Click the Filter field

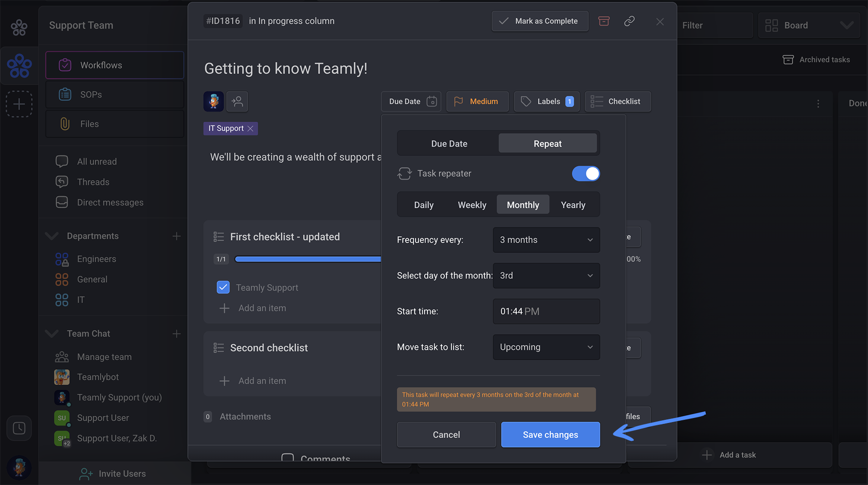point(714,26)
